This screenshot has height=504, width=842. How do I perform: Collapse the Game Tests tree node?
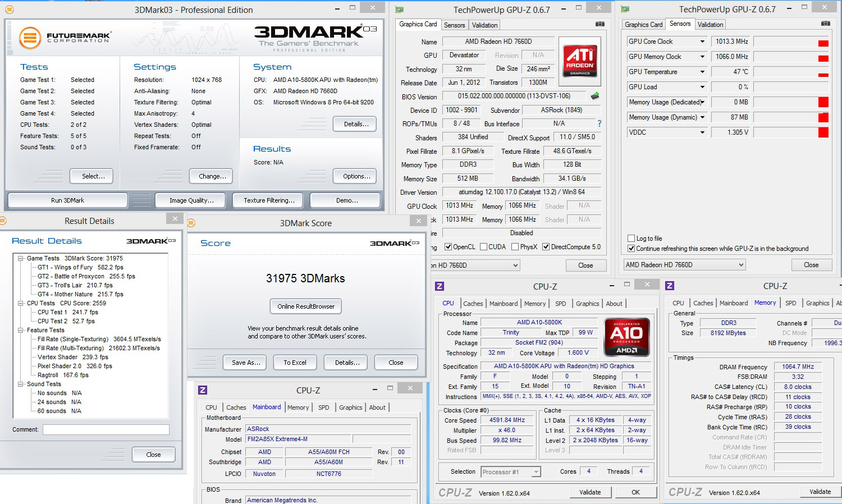[x=20, y=258]
